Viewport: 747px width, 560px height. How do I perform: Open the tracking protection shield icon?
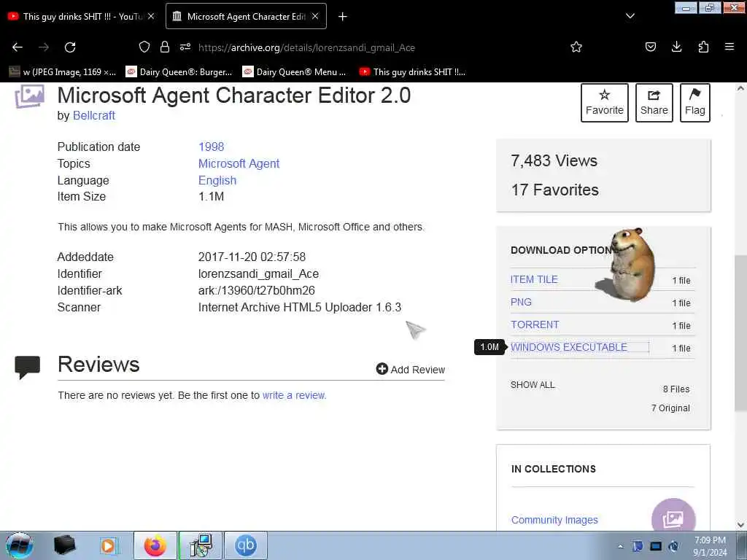tap(144, 47)
